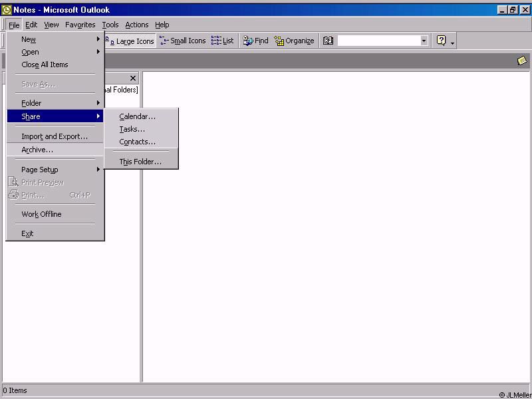Open the Tools menu
This screenshot has width=532, height=399.
110,25
